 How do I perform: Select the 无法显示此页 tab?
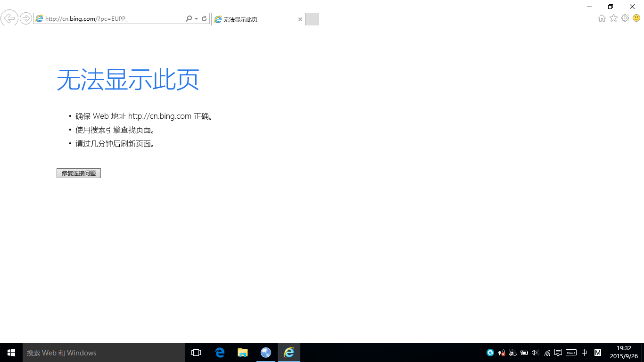tap(255, 19)
